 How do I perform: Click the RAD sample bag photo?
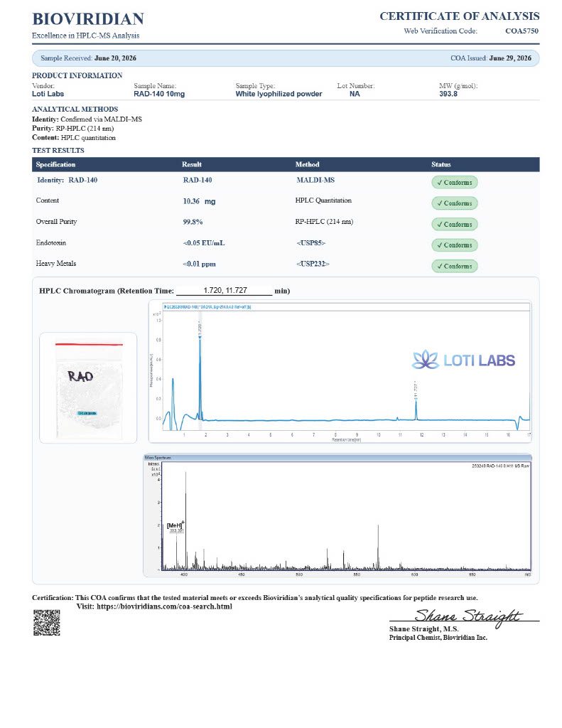[x=88, y=387]
